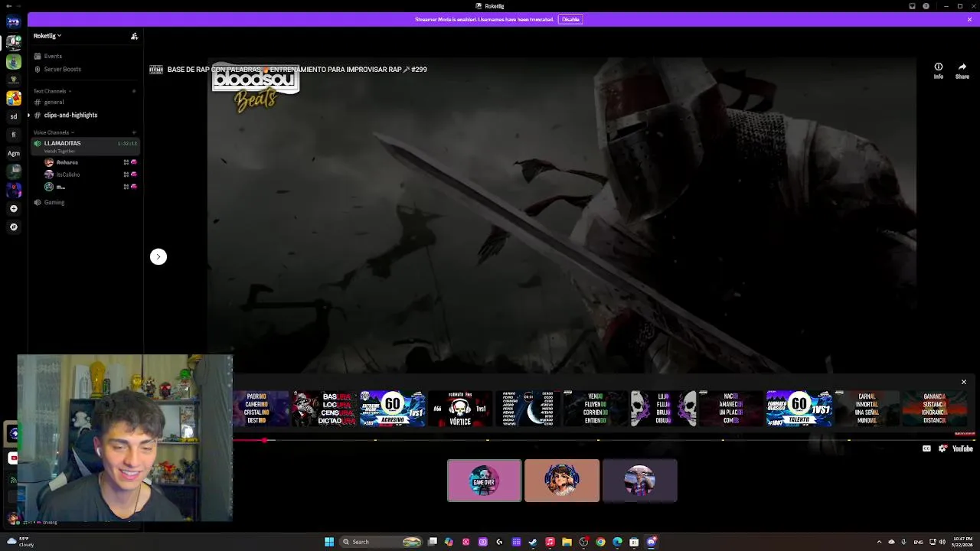The width and height of the screenshot is (980, 551).
Task: Seek the video using the red progress bar
Action: tap(603, 440)
